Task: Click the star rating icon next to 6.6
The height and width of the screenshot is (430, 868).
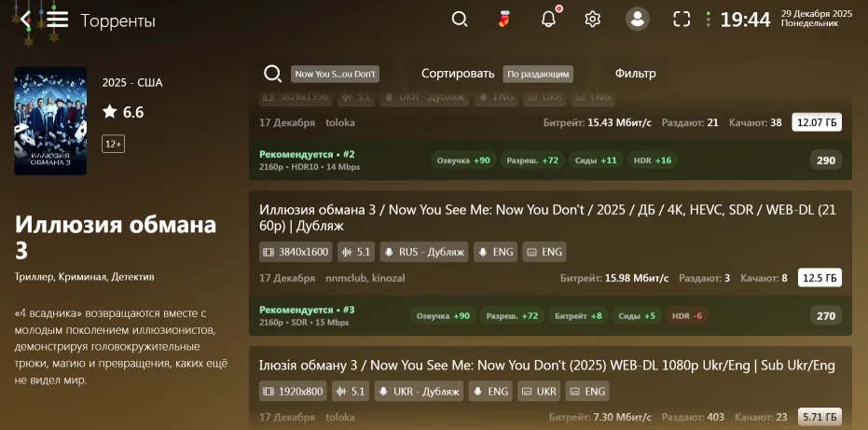Action: coord(110,112)
